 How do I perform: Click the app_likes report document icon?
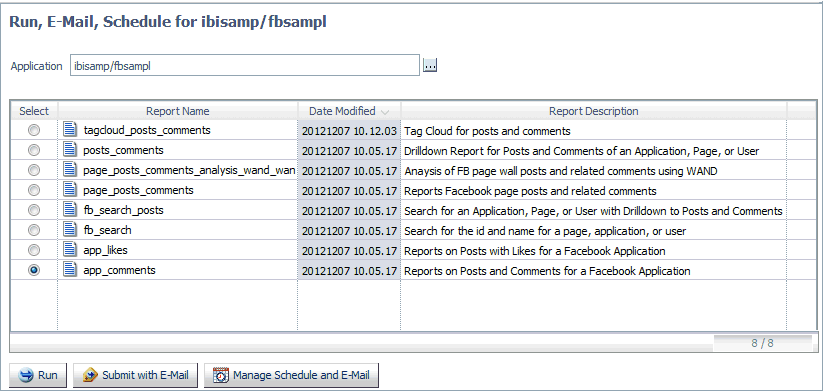[70, 249]
